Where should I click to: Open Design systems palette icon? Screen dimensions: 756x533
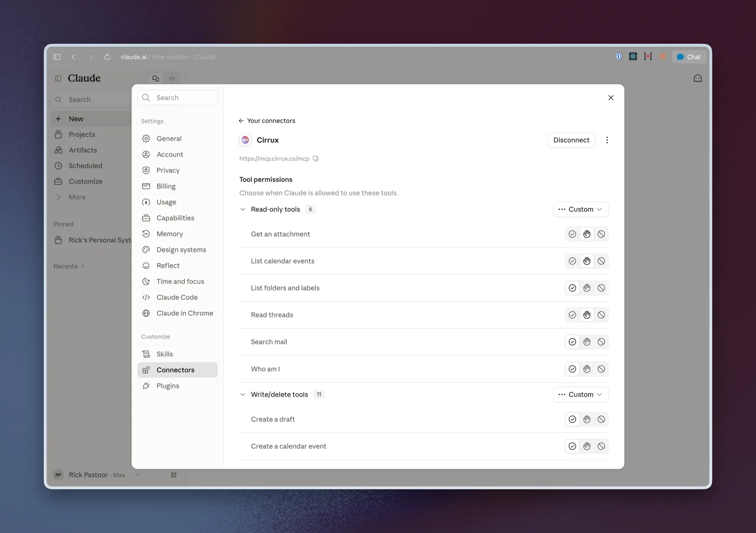point(146,250)
